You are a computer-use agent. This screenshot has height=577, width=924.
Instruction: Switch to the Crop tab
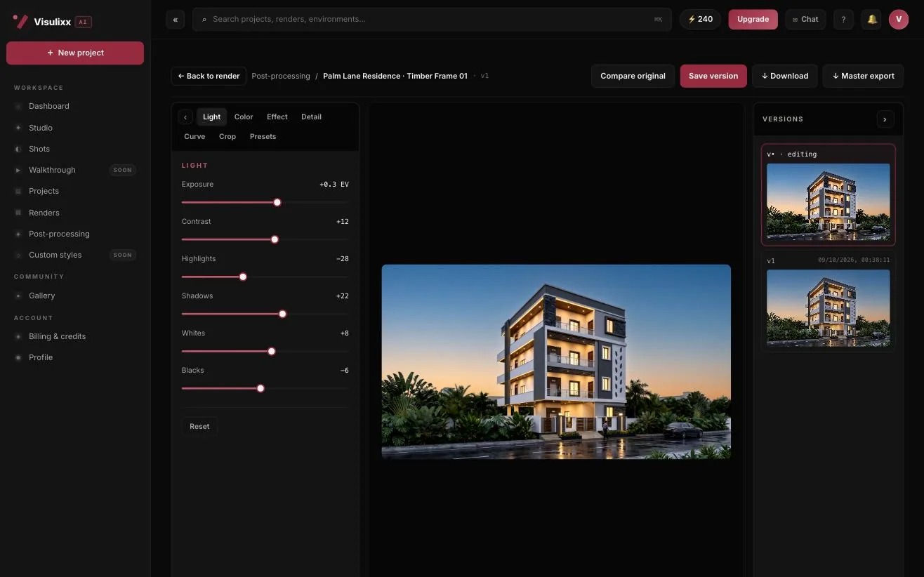click(227, 137)
